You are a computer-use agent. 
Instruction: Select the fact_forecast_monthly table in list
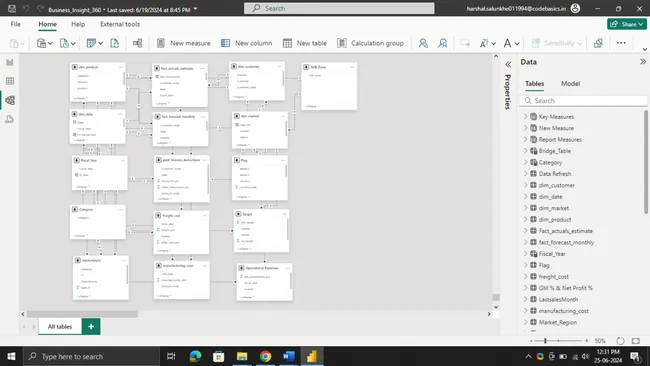click(x=566, y=242)
